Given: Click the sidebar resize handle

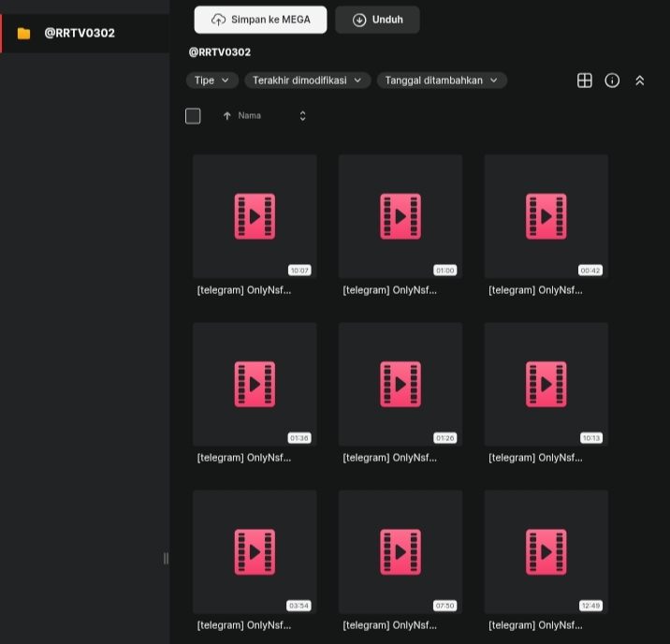Looking at the screenshot, I should [166, 558].
